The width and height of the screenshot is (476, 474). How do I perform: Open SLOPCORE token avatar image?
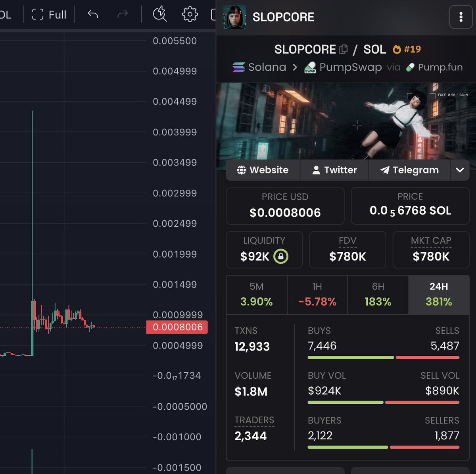coord(234,17)
